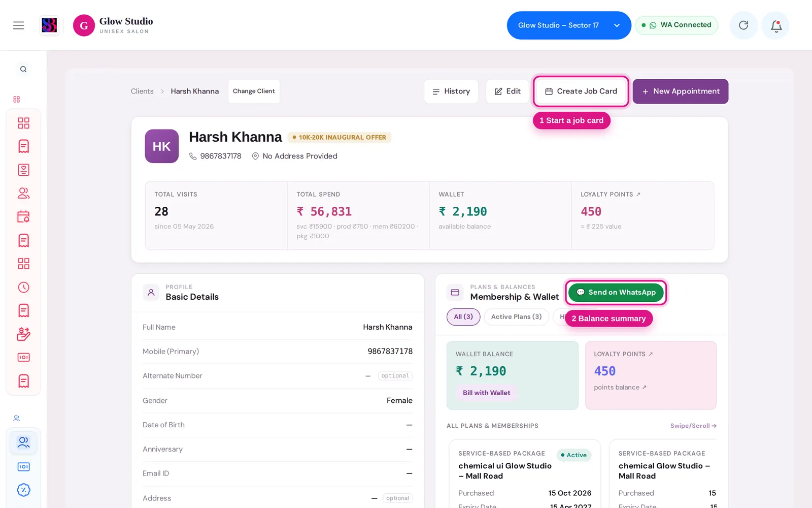The image size is (812, 508).
Task: Send balance on WhatsApp
Action: pos(616,292)
